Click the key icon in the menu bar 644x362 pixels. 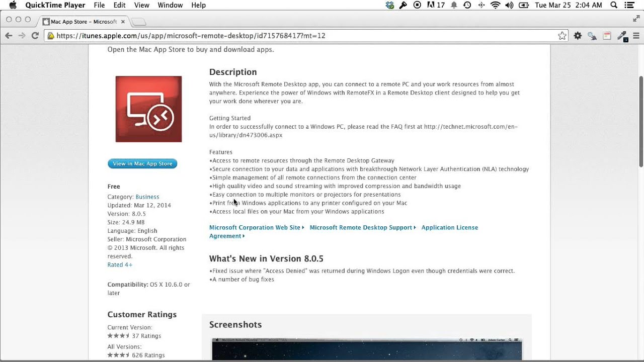[403, 5]
